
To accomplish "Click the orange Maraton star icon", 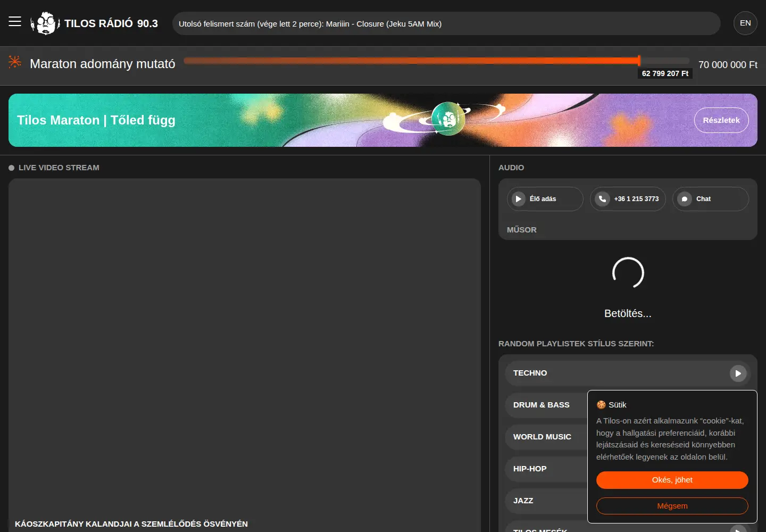I will click(15, 62).
